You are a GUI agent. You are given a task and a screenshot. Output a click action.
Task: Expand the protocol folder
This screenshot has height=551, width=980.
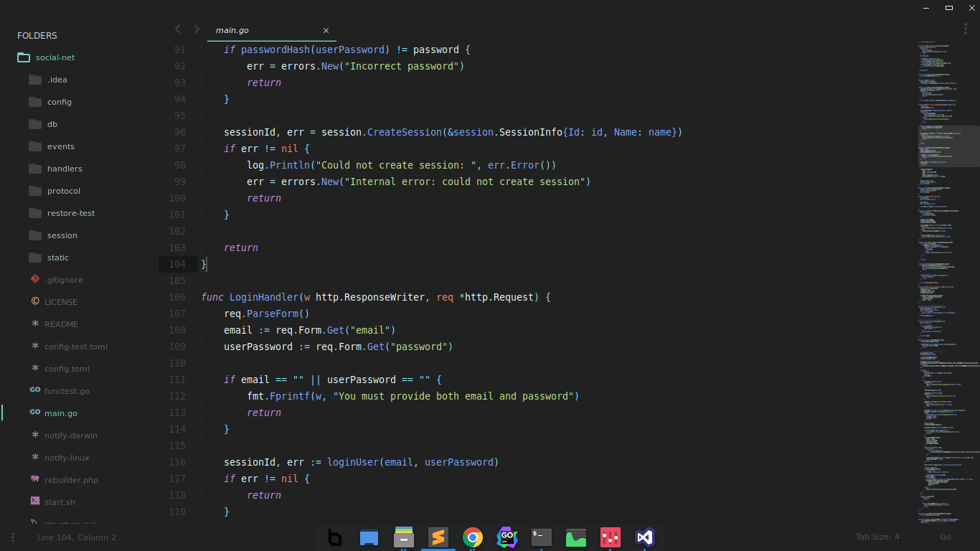pyautogui.click(x=35, y=191)
